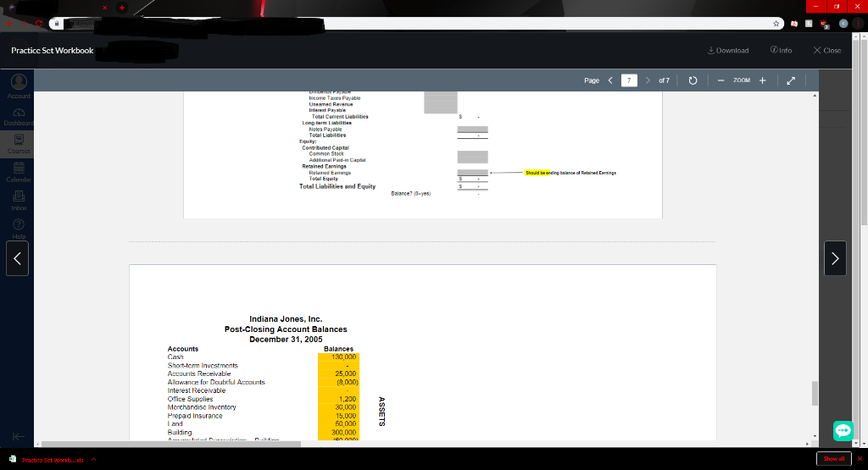Screen dimensions: 868x470
Task: Rotate the document with the rotate icon
Action: click(x=693, y=80)
